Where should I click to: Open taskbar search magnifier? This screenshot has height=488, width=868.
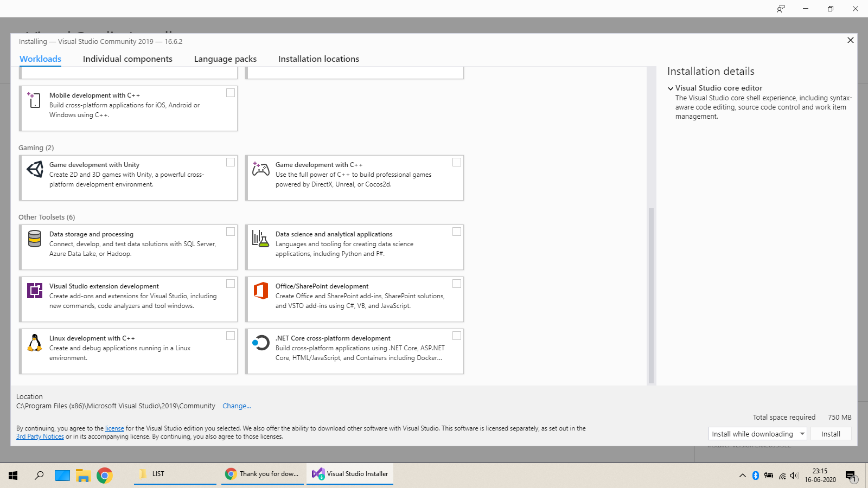click(39, 476)
